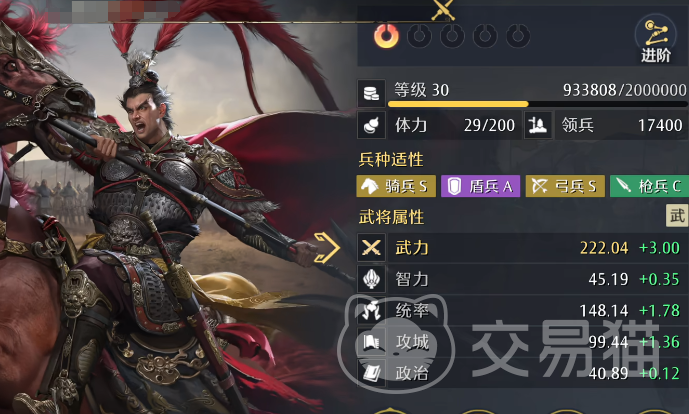Click the coin stack icon beside 等级

click(x=371, y=93)
